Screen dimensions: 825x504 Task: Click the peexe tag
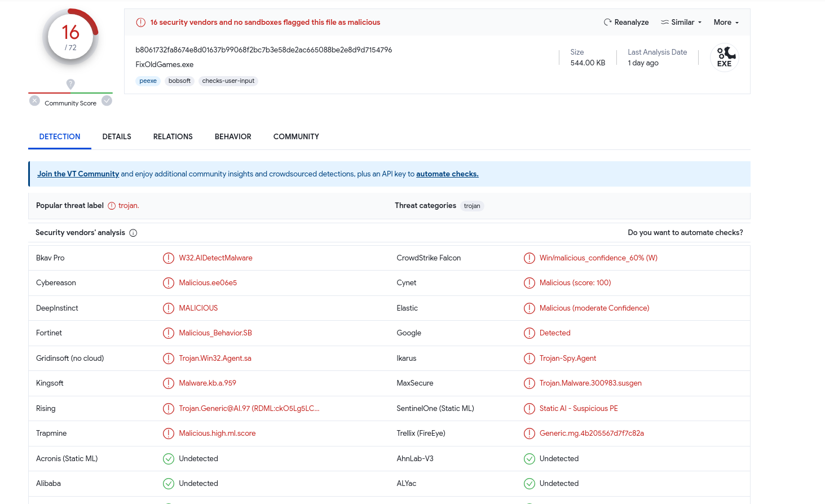[x=148, y=81]
